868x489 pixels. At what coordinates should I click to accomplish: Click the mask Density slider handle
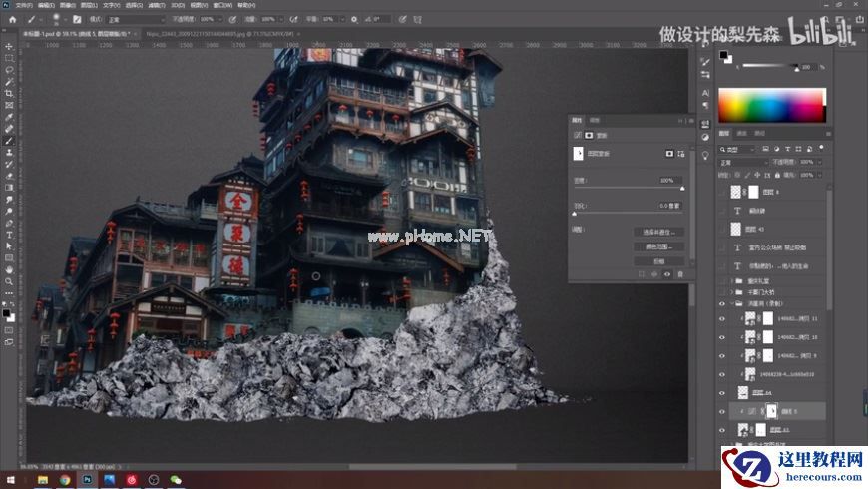pos(682,189)
